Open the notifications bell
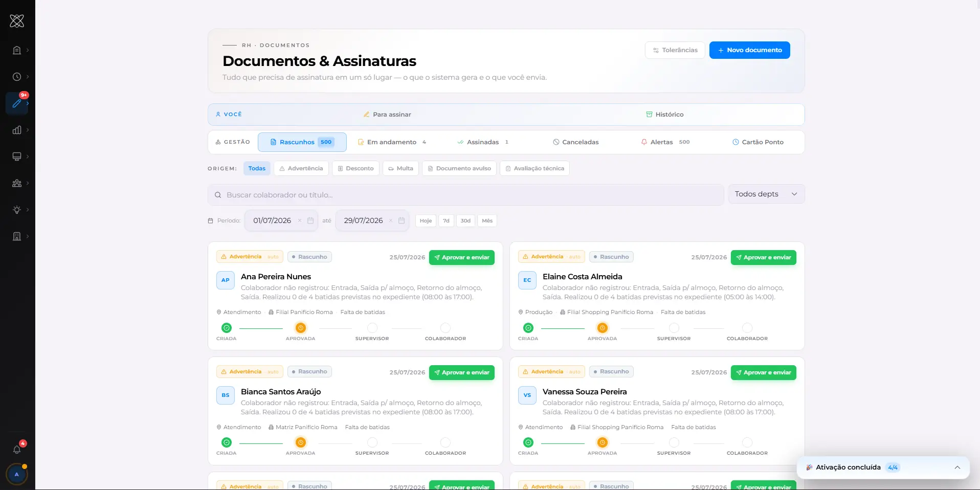980x490 pixels. pyautogui.click(x=17, y=449)
